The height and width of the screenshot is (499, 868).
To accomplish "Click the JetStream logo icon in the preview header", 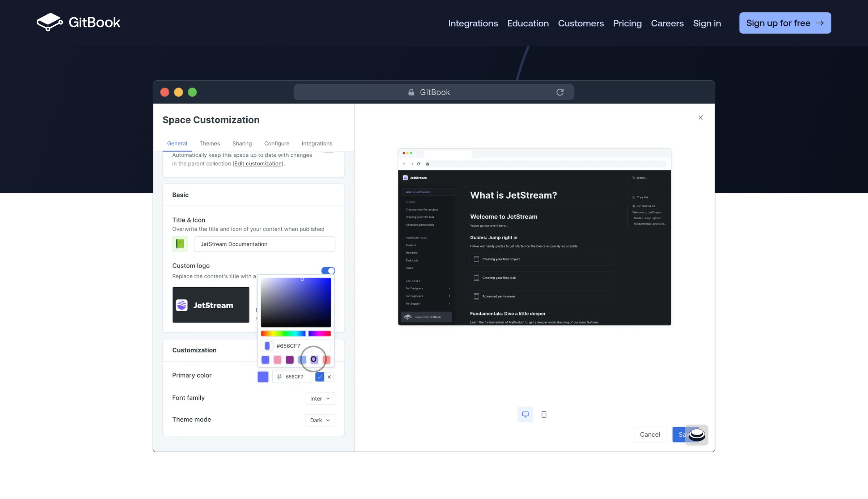I will click(x=405, y=178).
